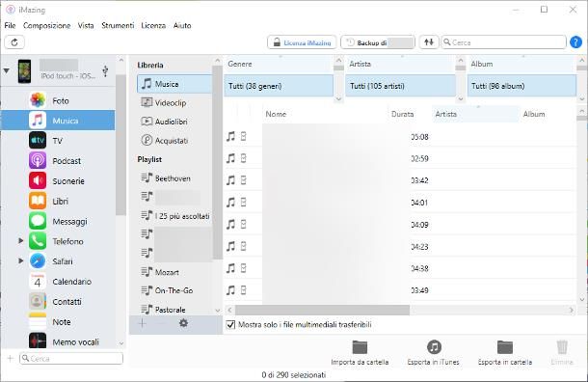This screenshot has height=382, width=588.
Task: Open the Note icon
Action: pyautogui.click(x=38, y=321)
